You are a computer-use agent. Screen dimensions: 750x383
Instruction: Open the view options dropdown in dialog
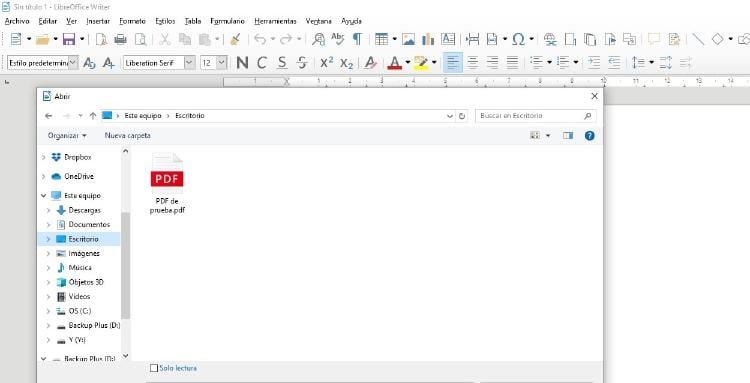548,136
